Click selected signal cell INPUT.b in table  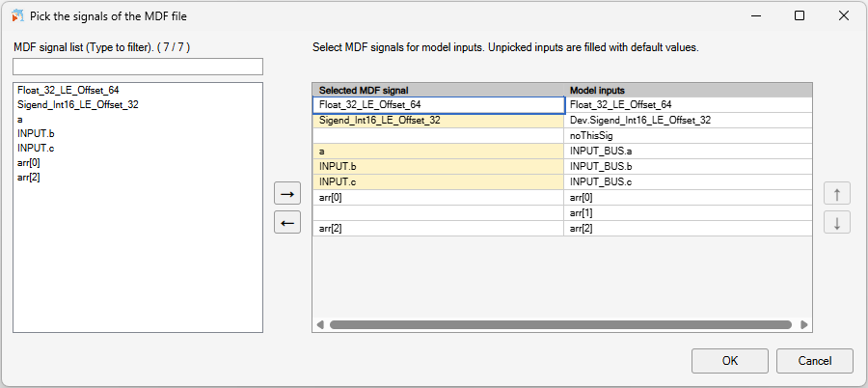(x=439, y=167)
